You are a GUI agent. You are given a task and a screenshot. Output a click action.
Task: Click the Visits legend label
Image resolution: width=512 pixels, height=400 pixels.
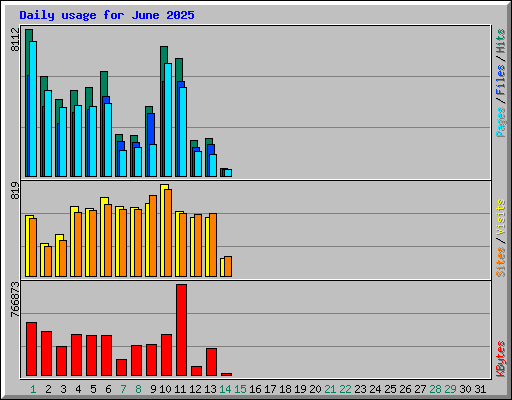[x=501, y=218]
